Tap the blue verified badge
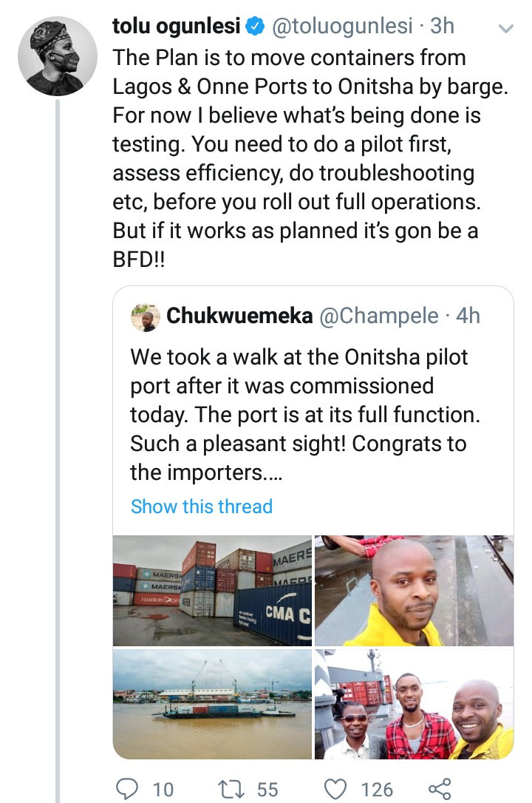Image resolution: width=532 pixels, height=803 pixels. tap(254, 27)
